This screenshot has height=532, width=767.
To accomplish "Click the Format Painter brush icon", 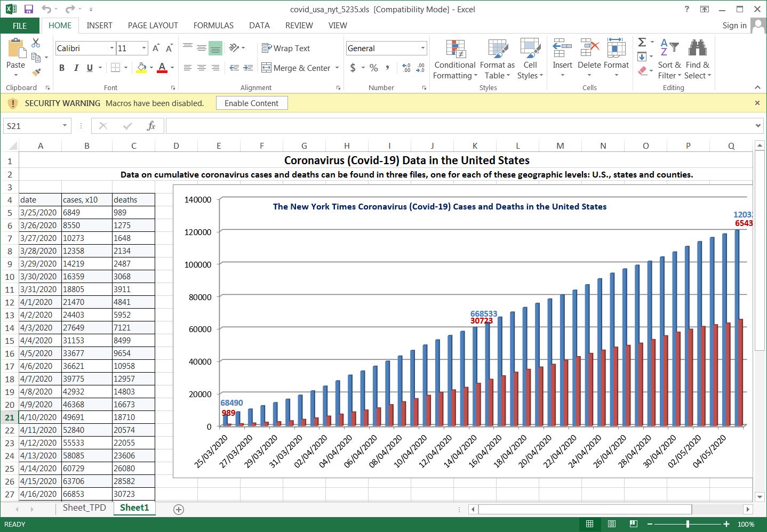I will point(36,72).
